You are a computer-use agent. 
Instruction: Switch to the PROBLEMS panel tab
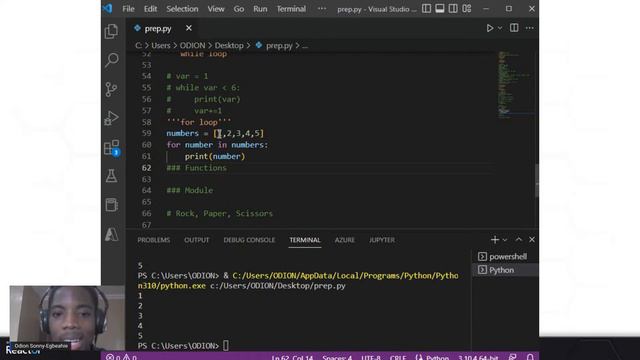(153, 240)
